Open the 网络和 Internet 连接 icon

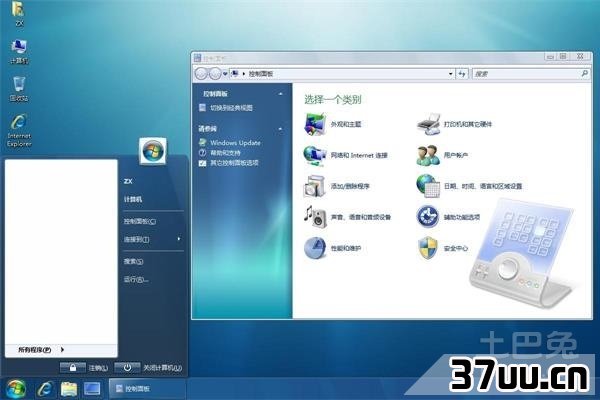[315, 155]
